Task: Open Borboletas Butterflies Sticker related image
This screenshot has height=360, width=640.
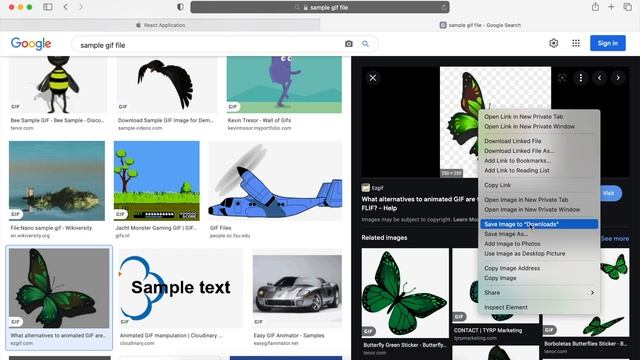Action: 586,293
